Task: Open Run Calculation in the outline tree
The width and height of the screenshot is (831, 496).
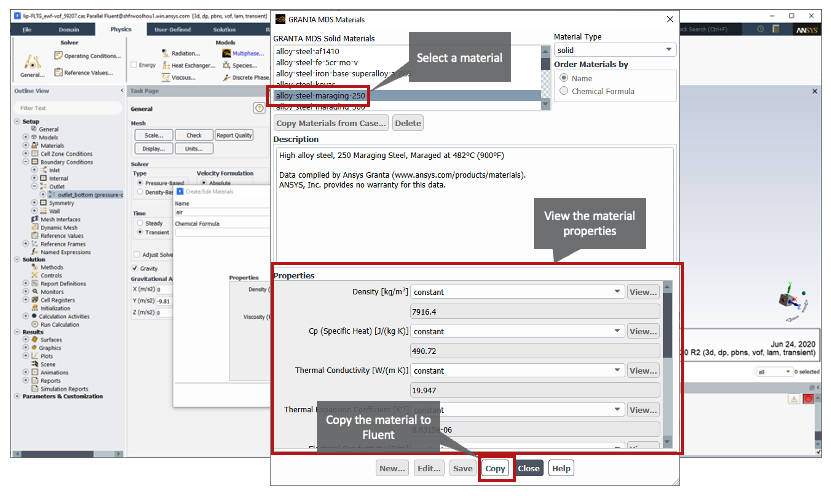Action: (x=58, y=325)
